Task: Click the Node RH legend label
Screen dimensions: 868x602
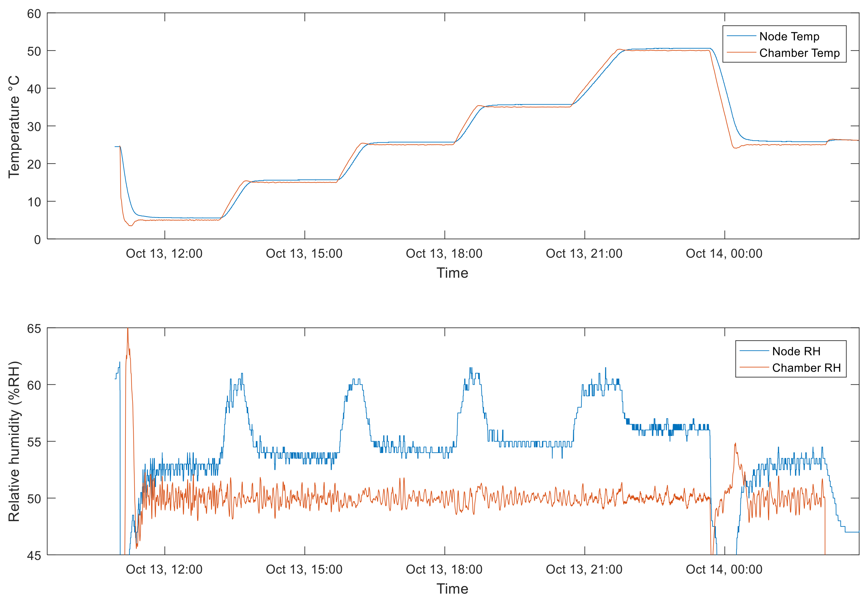Action: point(796,351)
